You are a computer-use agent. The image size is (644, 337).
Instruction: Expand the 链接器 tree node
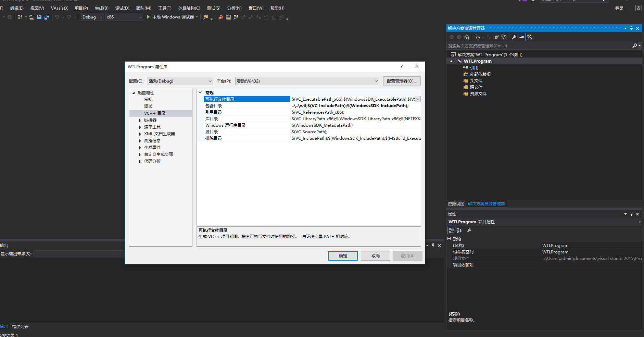[140, 120]
